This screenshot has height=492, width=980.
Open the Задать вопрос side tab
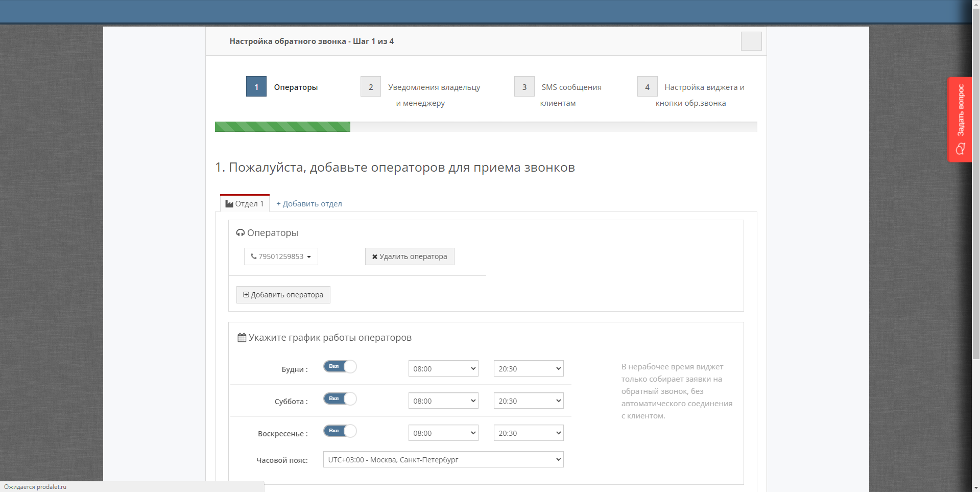tap(960, 120)
